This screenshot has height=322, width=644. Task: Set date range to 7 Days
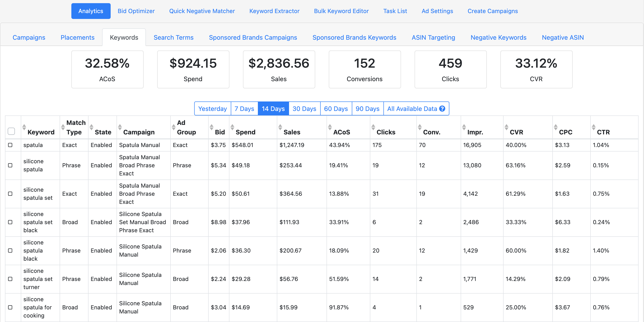tap(244, 109)
